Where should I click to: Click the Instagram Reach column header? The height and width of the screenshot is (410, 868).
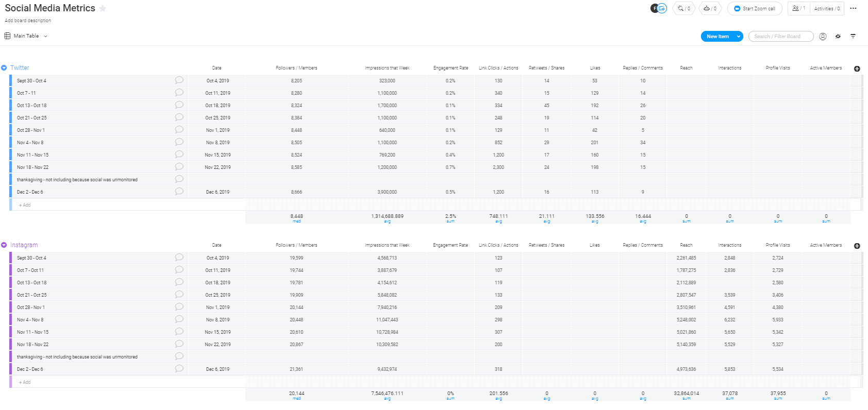pyautogui.click(x=686, y=245)
